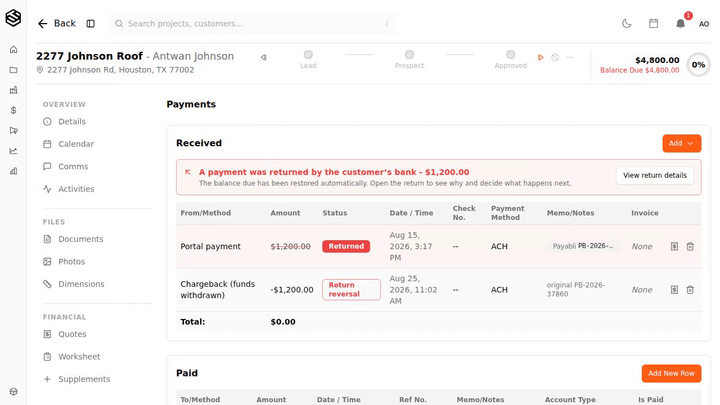Open the Add dropdown in Received

(681, 143)
